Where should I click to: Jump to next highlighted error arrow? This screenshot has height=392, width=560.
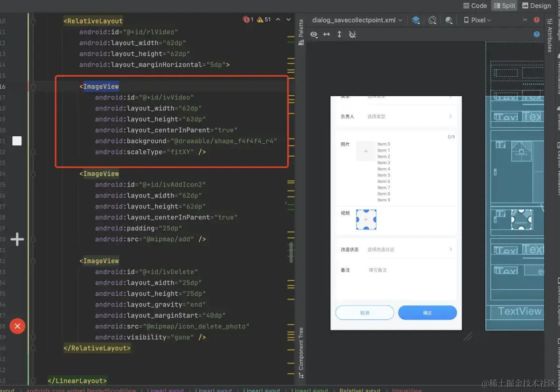pyautogui.click(x=289, y=20)
